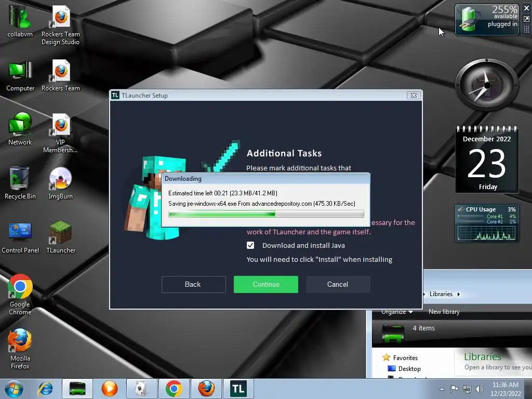532x399 pixels.
Task: Switch to Chrome in the taskbar
Action: point(174,389)
